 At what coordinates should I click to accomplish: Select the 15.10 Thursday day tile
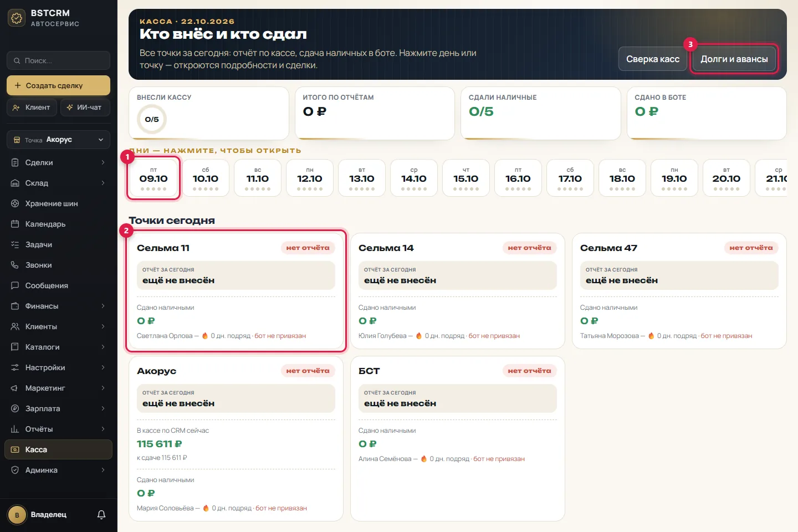tap(466, 178)
